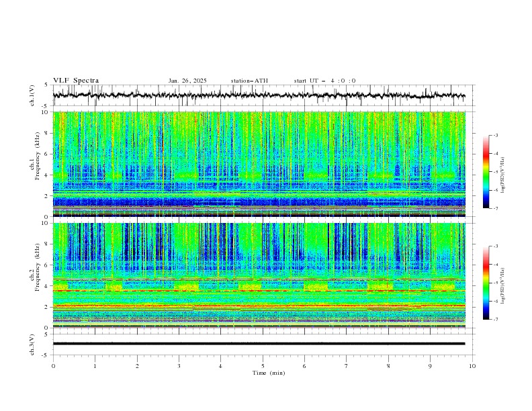532x411 pixels.
Task: Click the "ch.3(V)" axis label
Action: click(x=32, y=345)
